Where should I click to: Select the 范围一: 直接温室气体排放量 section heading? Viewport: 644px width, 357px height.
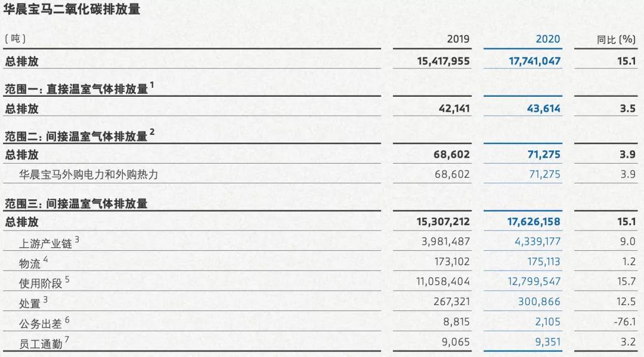(x=76, y=88)
